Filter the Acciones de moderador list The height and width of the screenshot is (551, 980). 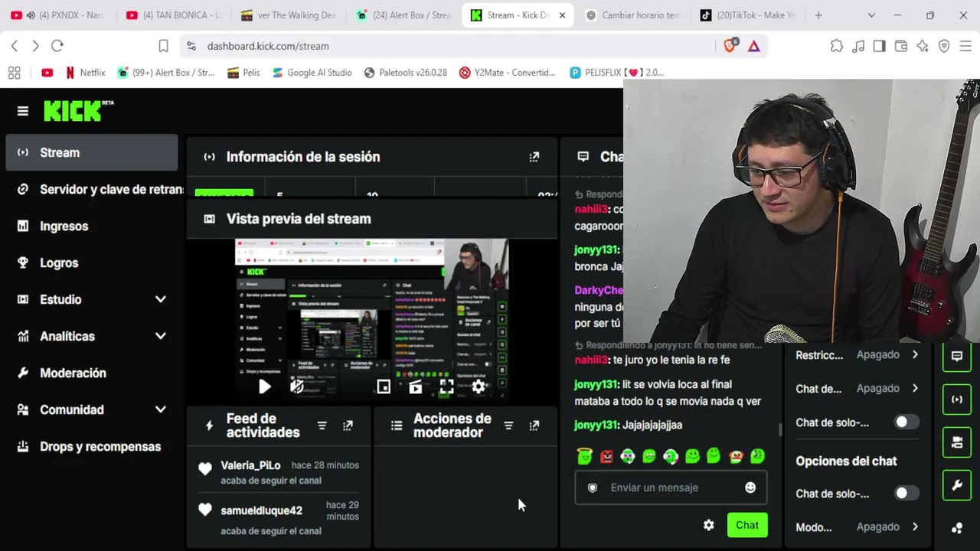pyautogui.click(x=508, y=425)
